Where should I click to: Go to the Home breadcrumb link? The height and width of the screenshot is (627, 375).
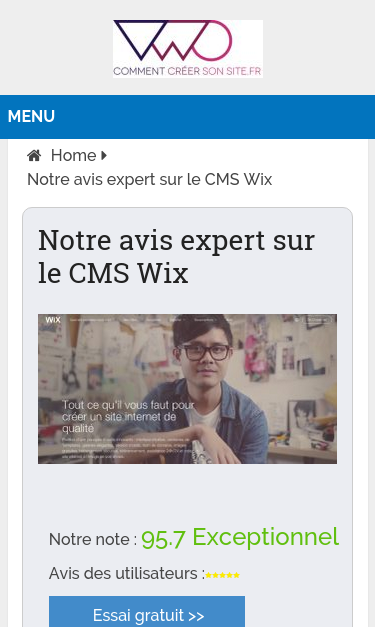tap(74, 155)
